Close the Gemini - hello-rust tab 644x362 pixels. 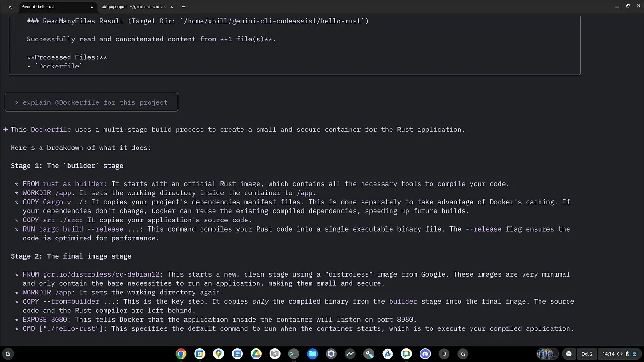92,7
